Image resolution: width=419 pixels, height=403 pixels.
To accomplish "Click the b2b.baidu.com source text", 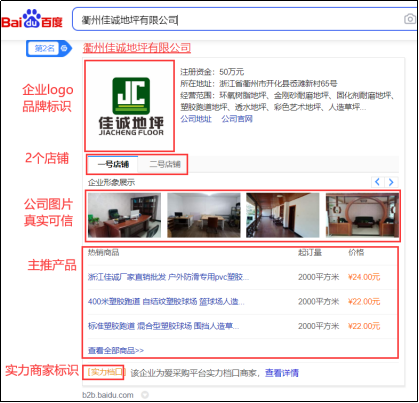I will pos(108,395).
